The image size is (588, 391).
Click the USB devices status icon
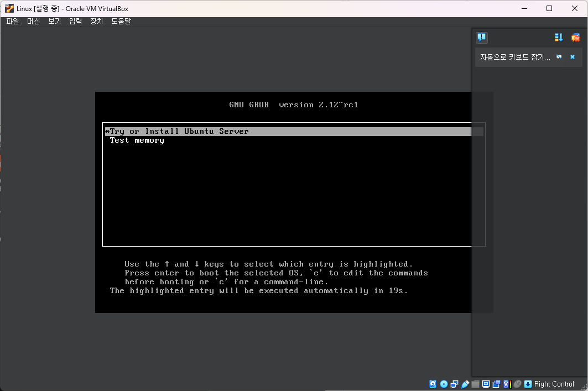click(x=465, y=384)
